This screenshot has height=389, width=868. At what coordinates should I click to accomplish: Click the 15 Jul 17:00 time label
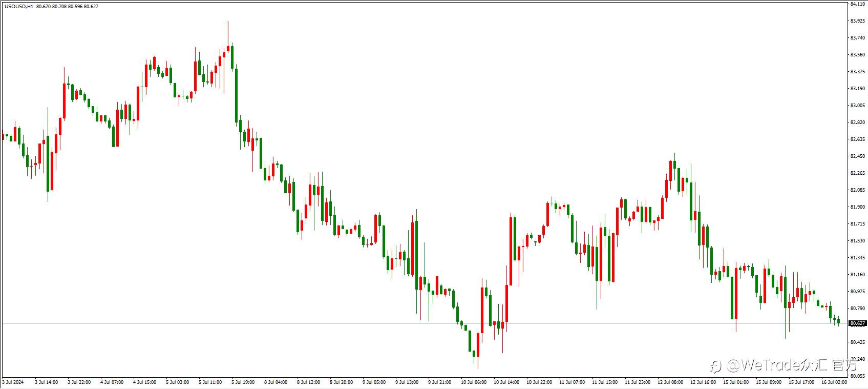(801, 382)
